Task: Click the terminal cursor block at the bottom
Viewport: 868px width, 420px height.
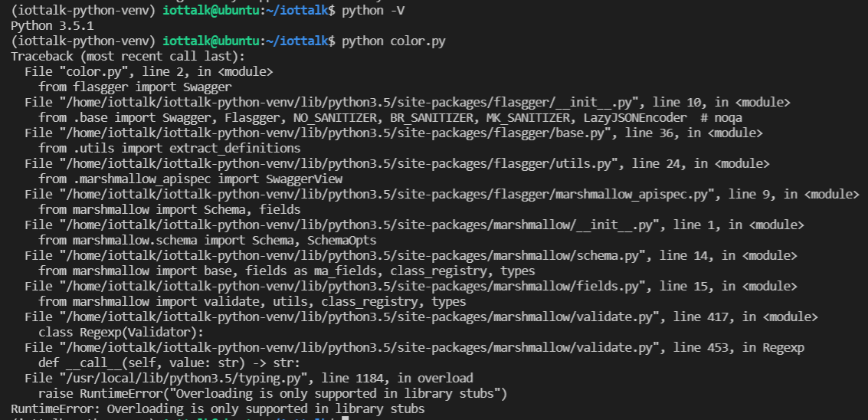Action: click(345, 418)
